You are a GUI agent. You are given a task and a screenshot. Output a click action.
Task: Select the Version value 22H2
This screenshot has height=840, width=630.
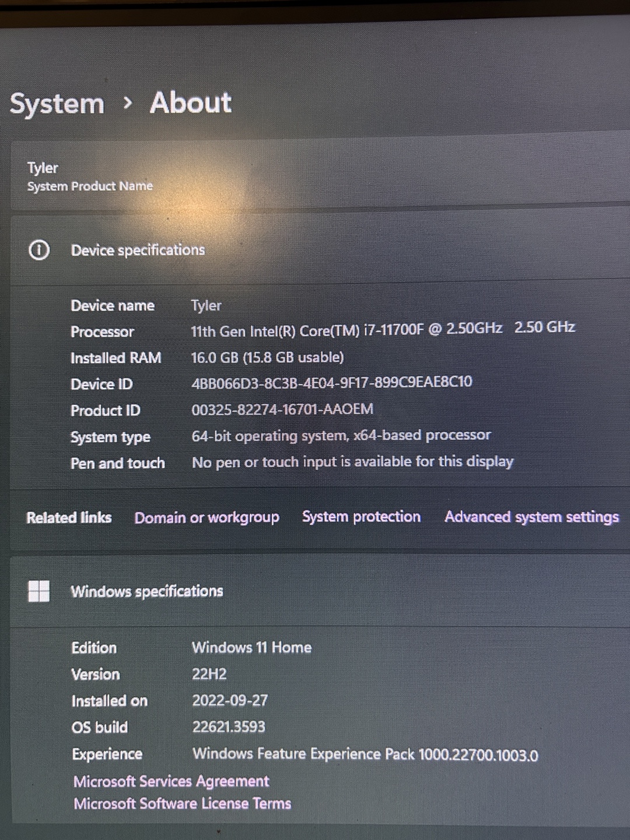(209, 674)
